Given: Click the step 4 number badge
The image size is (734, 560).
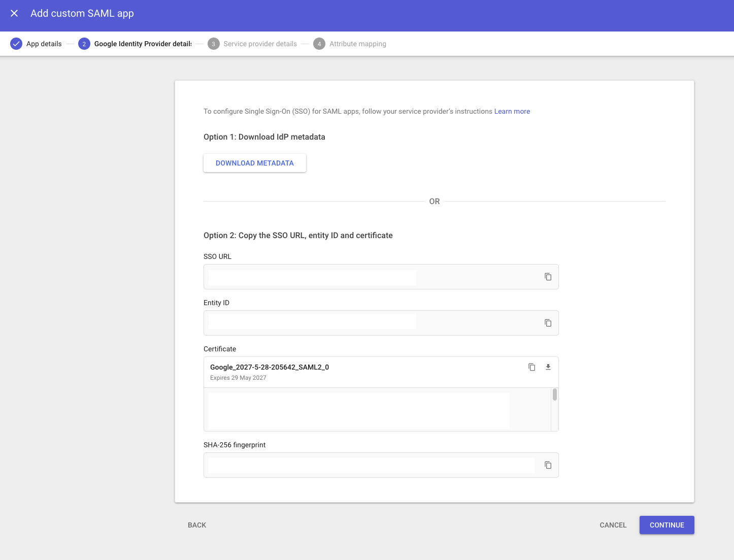Looking at the screenshot, I should coord(319,44).
